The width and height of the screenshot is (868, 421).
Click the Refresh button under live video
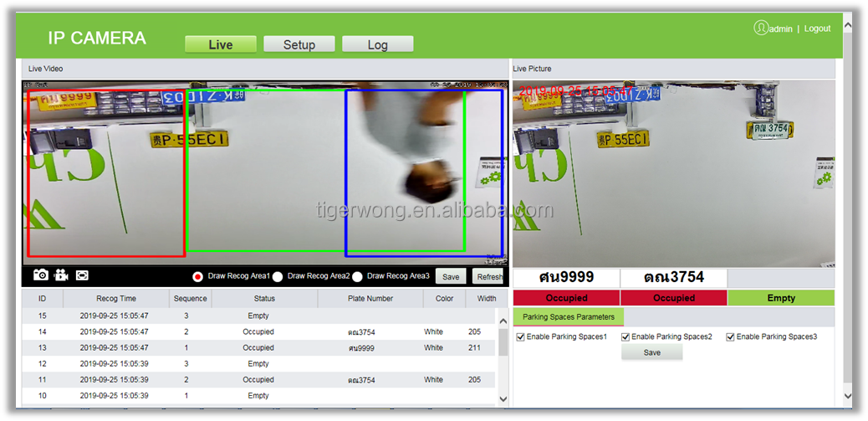(x=488, y=276)
